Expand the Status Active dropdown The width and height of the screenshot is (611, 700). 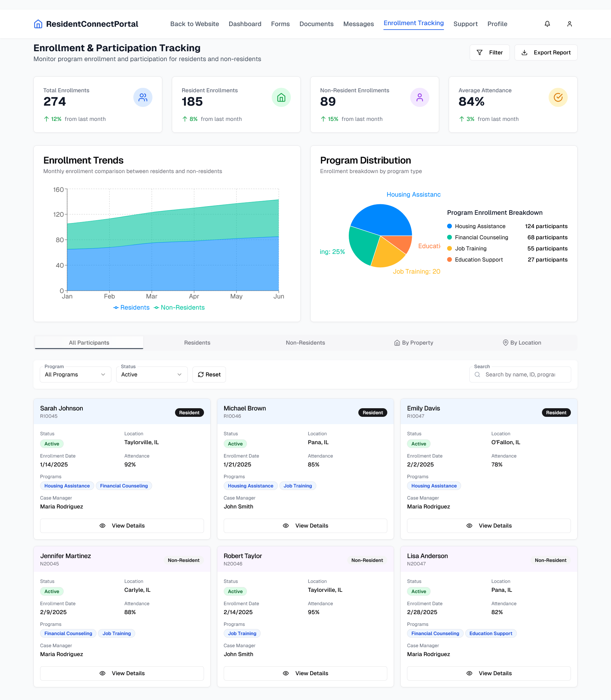[152, 374]
